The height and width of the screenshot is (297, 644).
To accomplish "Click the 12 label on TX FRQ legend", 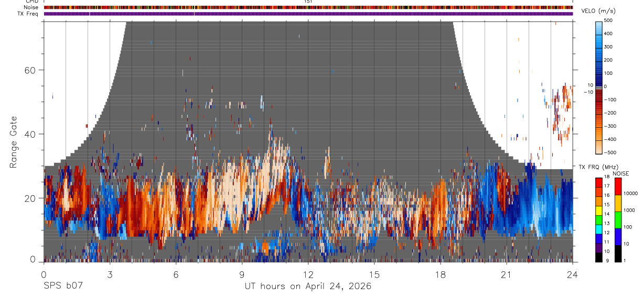I will tap(608, 233).
